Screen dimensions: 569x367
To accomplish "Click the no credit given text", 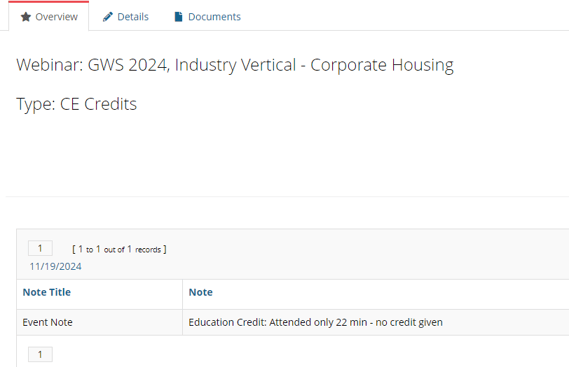I will point(409,322).
